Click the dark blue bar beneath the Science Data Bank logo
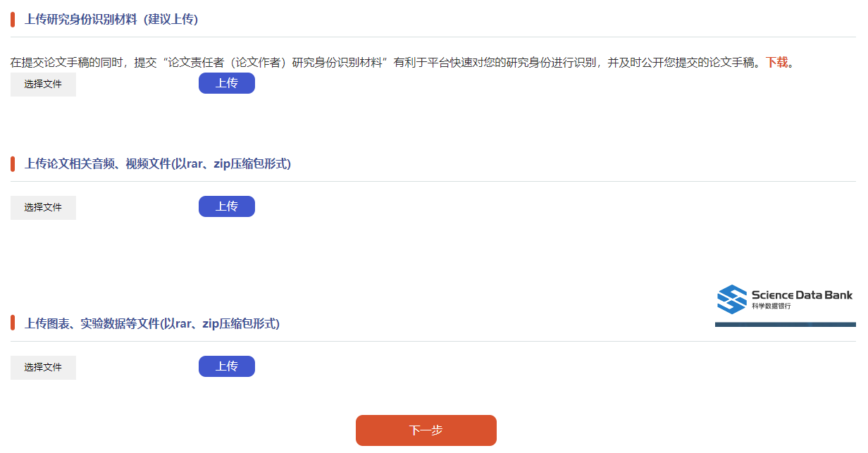868x453 pixels. [785, 324]
